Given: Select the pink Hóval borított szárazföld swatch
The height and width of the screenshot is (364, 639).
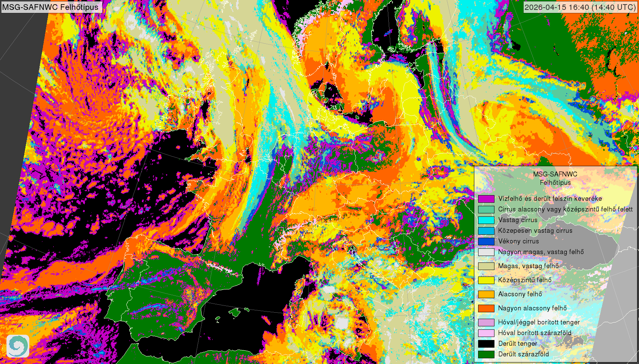Looking at the screenshot, I should pyautogui.click(x=486, y=333).
